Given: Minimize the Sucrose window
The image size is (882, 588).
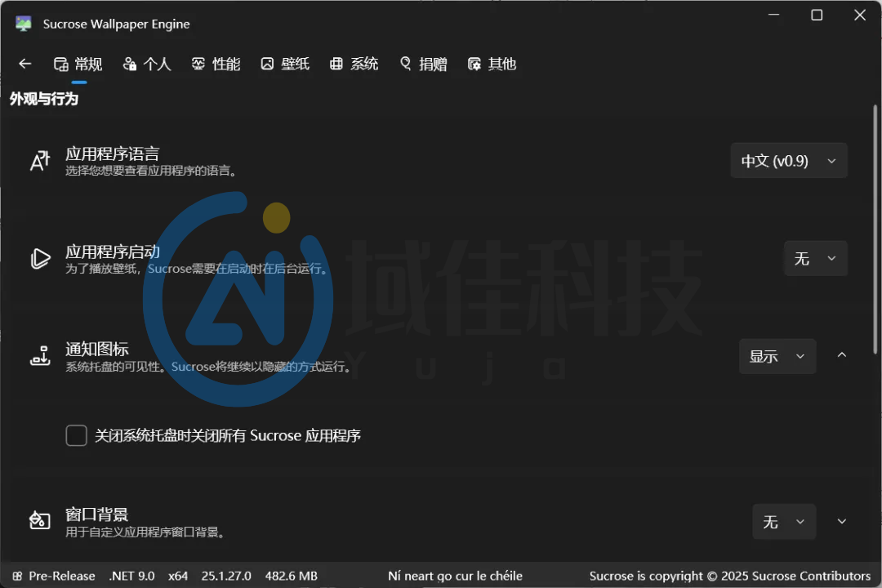Looking at the screenshot, I should coord(774,16).
